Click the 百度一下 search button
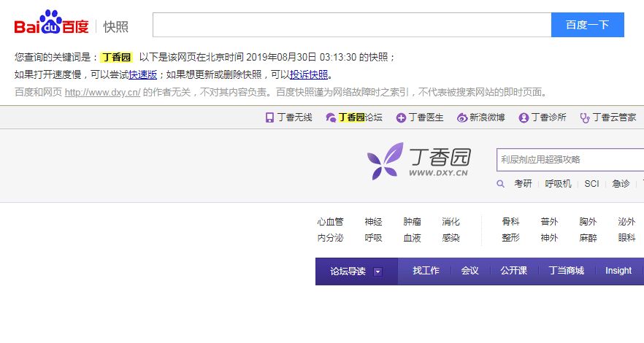 point(587,25)
